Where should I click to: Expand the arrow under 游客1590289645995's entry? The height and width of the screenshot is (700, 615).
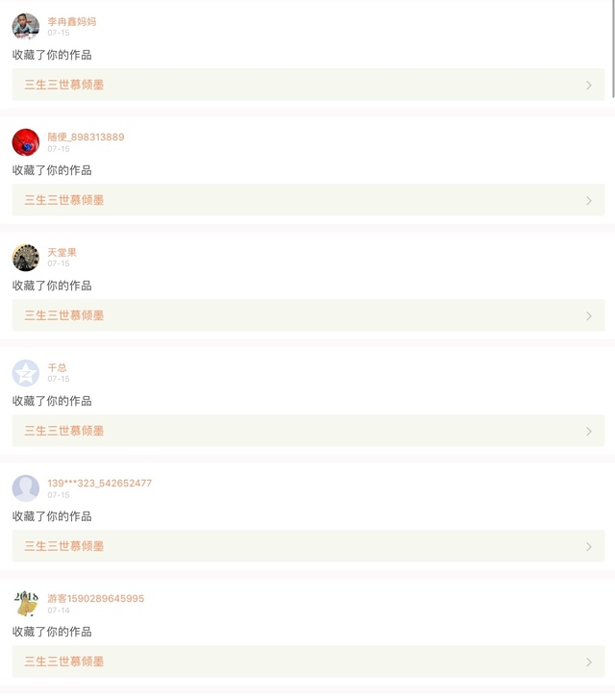[589, 662]
